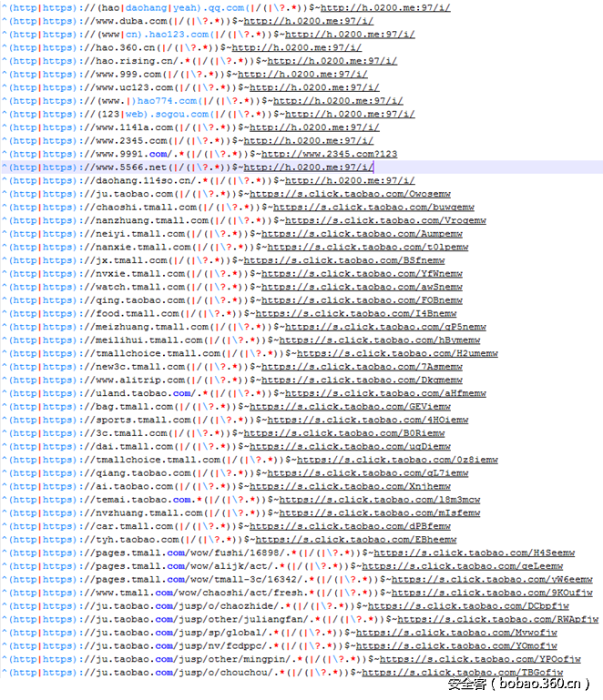Open the taobao link ending in 0z8iemw

point(397,461)
